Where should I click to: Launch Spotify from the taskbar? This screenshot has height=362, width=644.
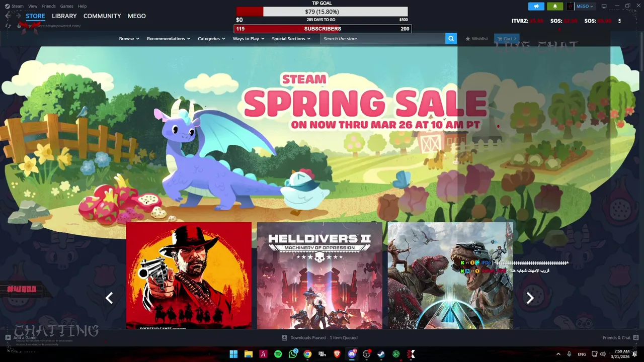coord(278,354)
